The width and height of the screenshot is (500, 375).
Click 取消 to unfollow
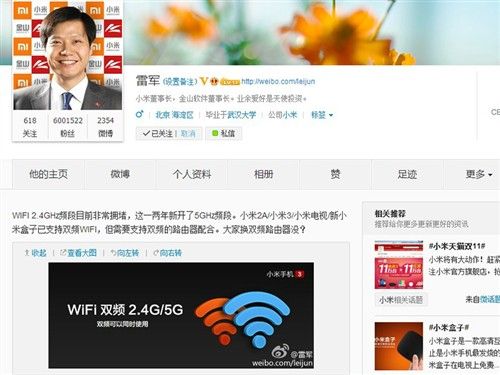pos(188,134)
